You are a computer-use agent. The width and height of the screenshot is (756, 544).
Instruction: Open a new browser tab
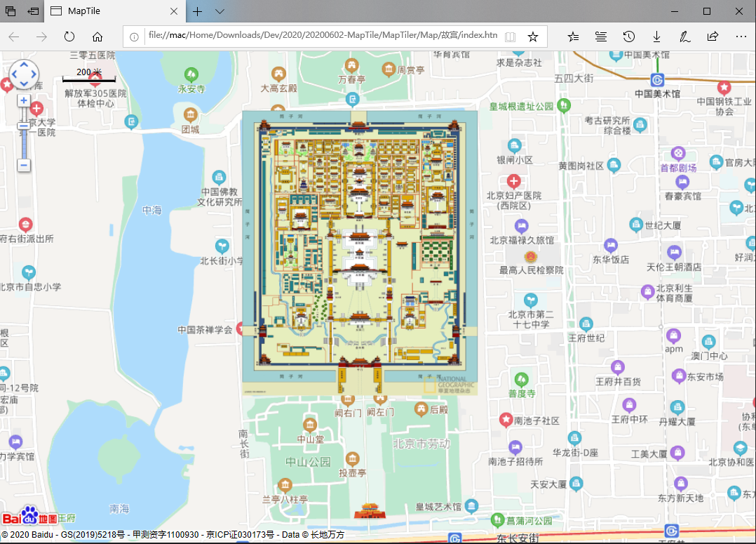(x=197, y=11)
